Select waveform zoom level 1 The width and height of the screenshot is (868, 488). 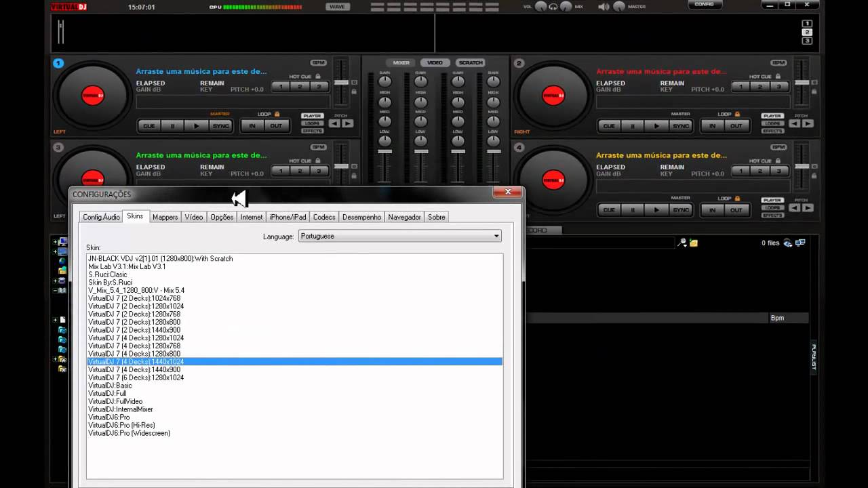pos(807,24)
